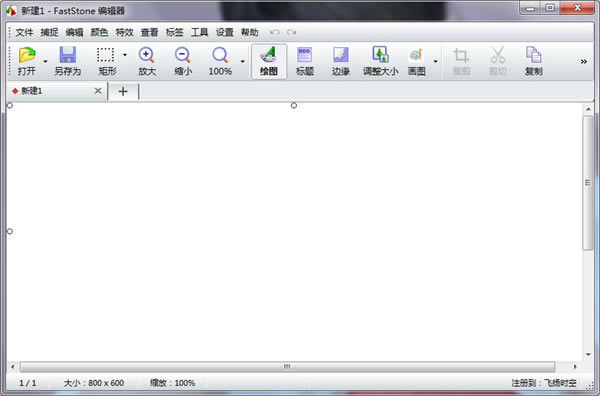Click the 复制 copy icon
This screenshot has width=600, height=396.
coord(533,55)
